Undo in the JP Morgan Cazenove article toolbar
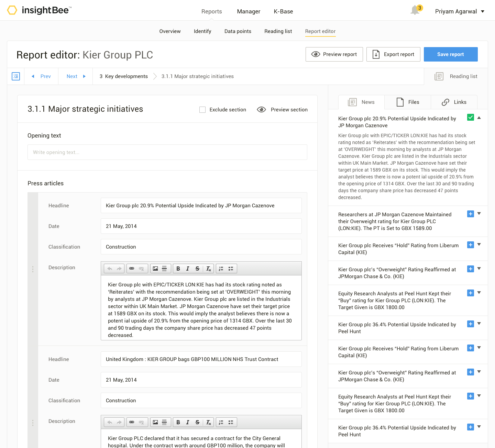Viewport: 495px width, 448px height. [x=110, y=269]
